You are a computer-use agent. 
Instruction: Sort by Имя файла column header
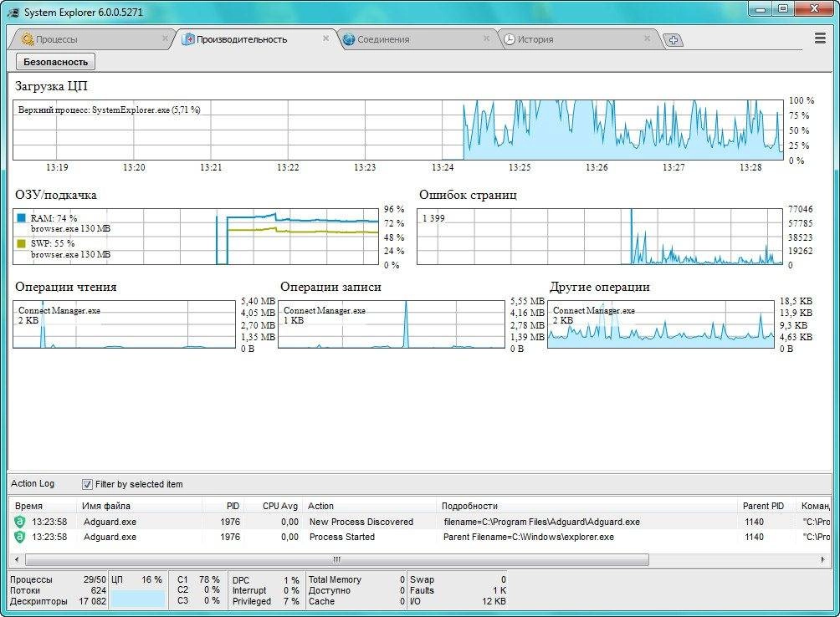pyautogui.click(x=139, y=506)
